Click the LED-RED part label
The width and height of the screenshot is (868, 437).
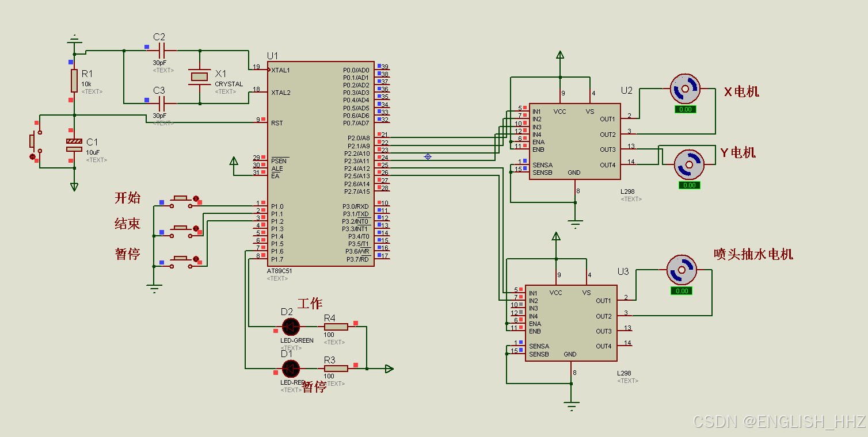click(292, 382)
